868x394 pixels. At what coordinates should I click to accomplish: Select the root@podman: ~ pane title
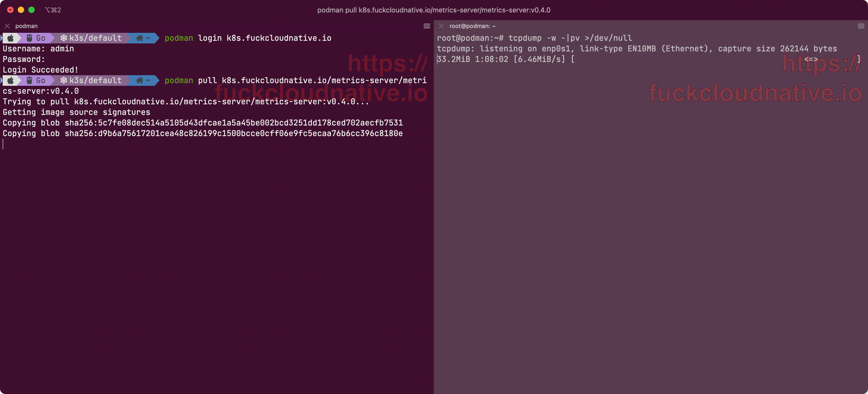472,26
